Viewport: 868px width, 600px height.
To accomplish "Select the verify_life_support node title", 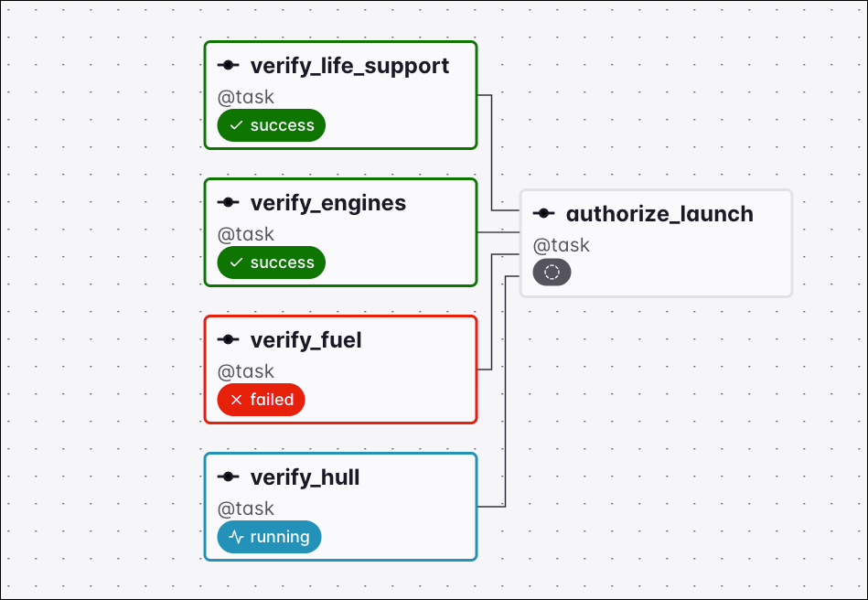I will 349,66.
